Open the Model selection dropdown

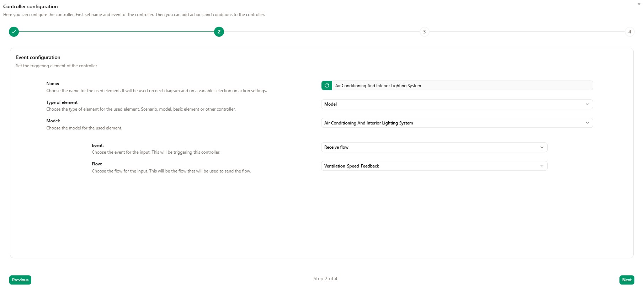457,123
